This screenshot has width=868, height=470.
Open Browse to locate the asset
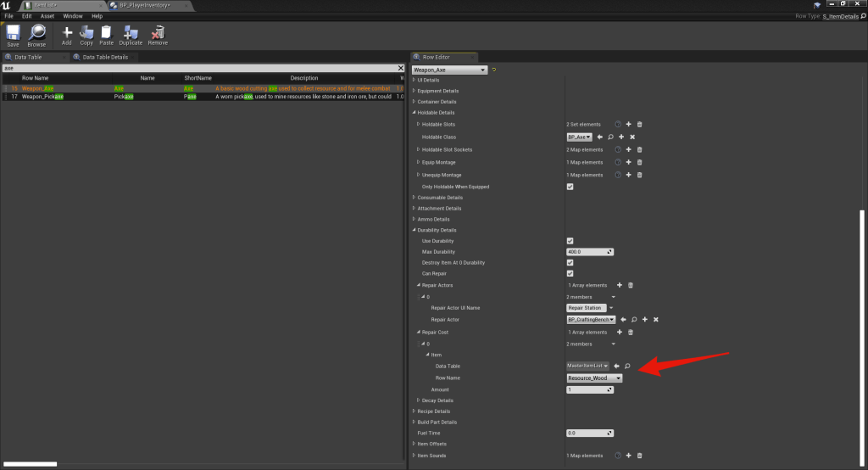[x=36, y=35]
